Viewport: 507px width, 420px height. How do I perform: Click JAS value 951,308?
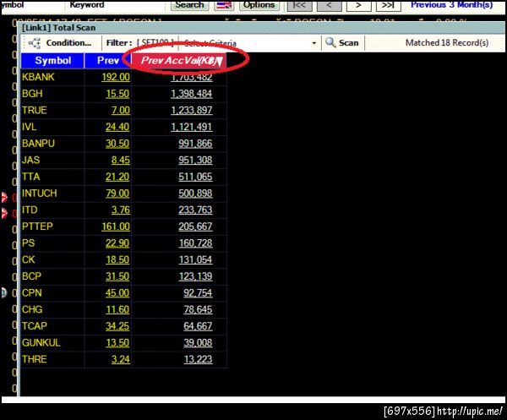click(195, 160)
